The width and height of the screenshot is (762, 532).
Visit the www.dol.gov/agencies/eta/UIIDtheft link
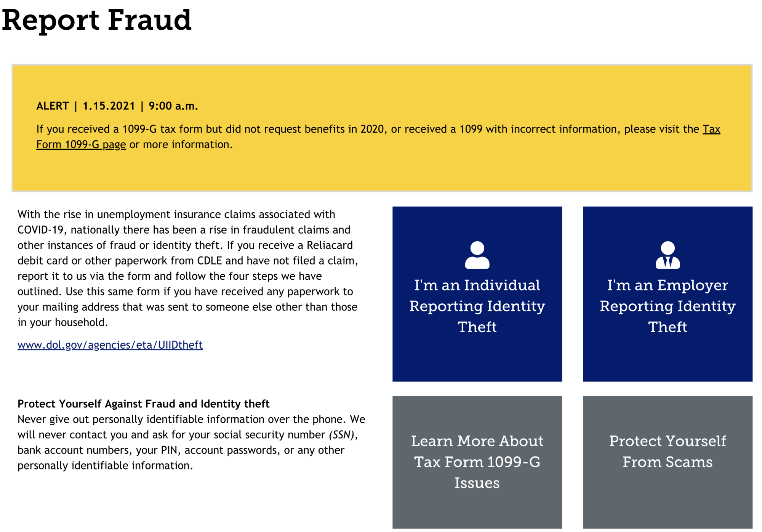click(x=110, y=345)
